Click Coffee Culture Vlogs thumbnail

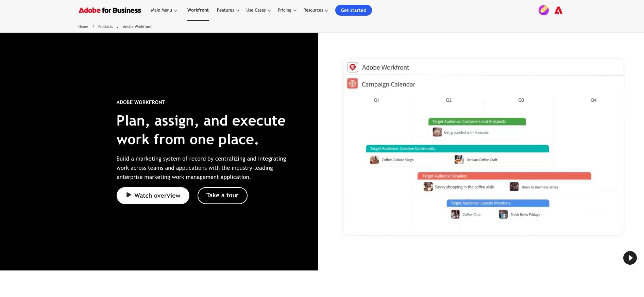(374, 160)
